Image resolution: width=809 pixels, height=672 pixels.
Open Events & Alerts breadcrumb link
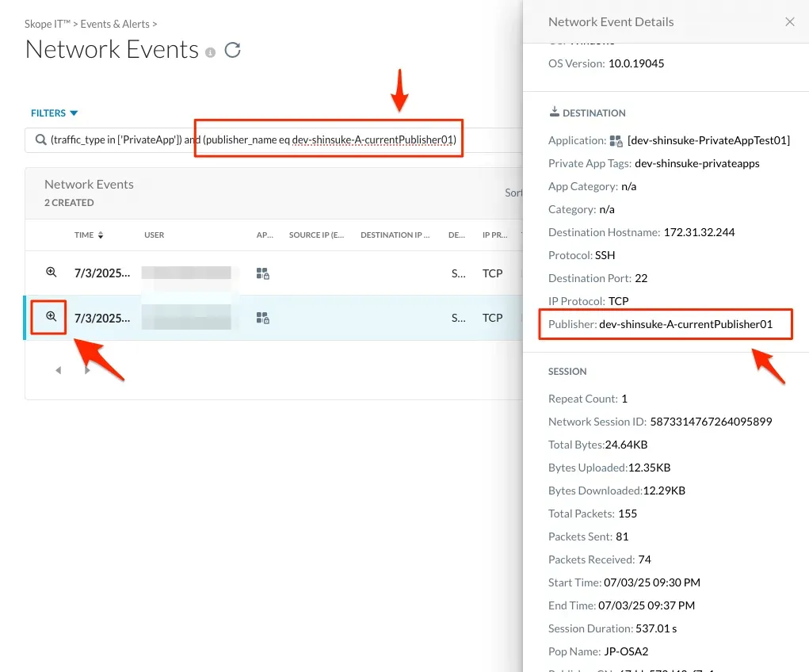(x=115, y=25)
